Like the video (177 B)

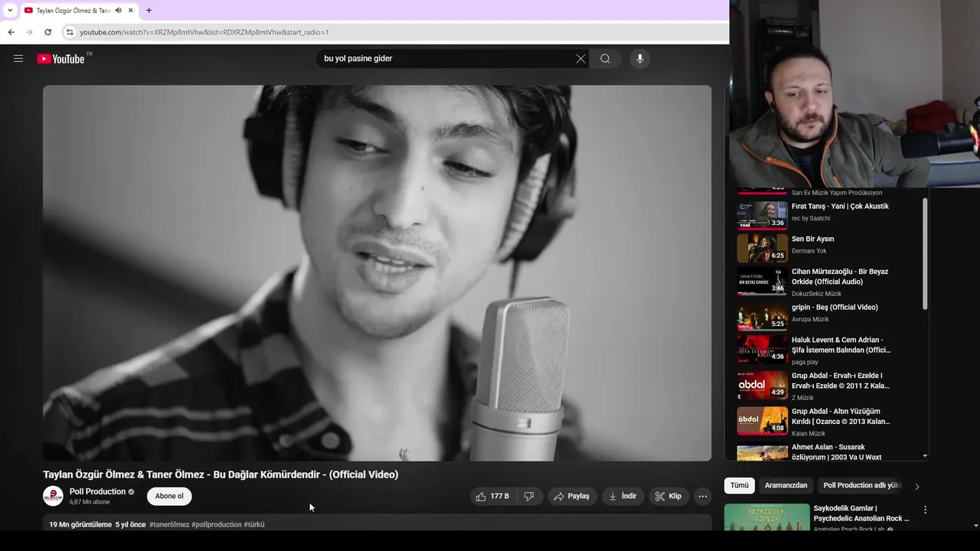pyautogui.click(x=492, y=497)
